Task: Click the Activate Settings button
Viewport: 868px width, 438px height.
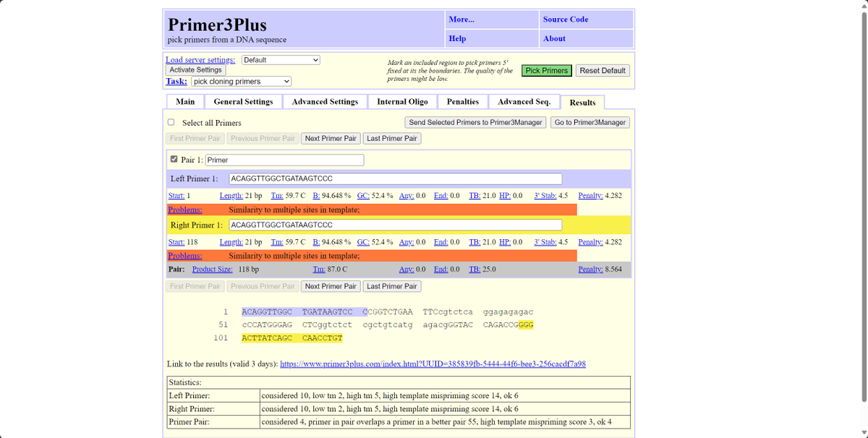Action: point(196,70)
